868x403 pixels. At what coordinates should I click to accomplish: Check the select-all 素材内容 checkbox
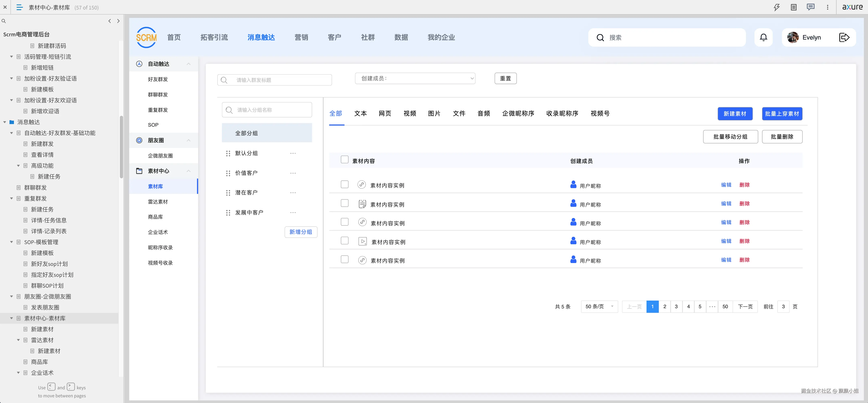(345, 159)
